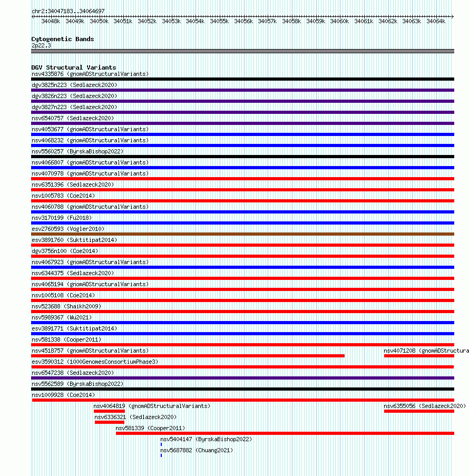This screenshot has height=476, width=469.
Task: Select the 34058k ruler mark
Action: pos(292,21)
